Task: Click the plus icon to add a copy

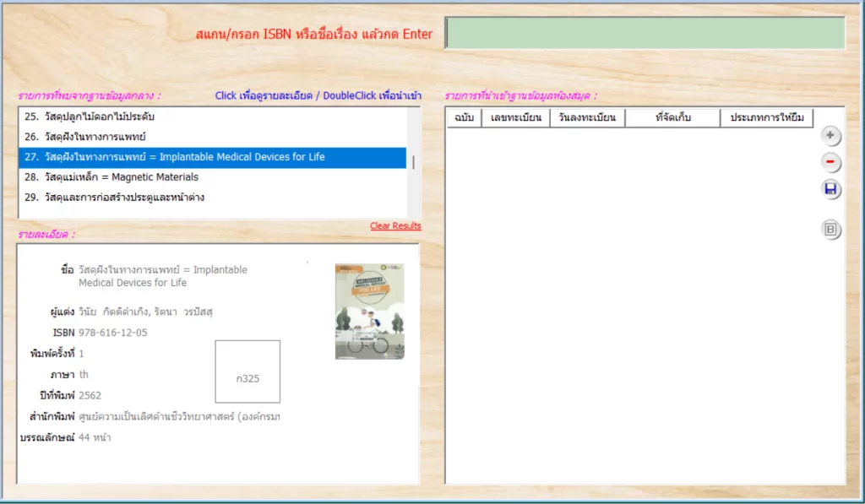Action: point(830,136)
